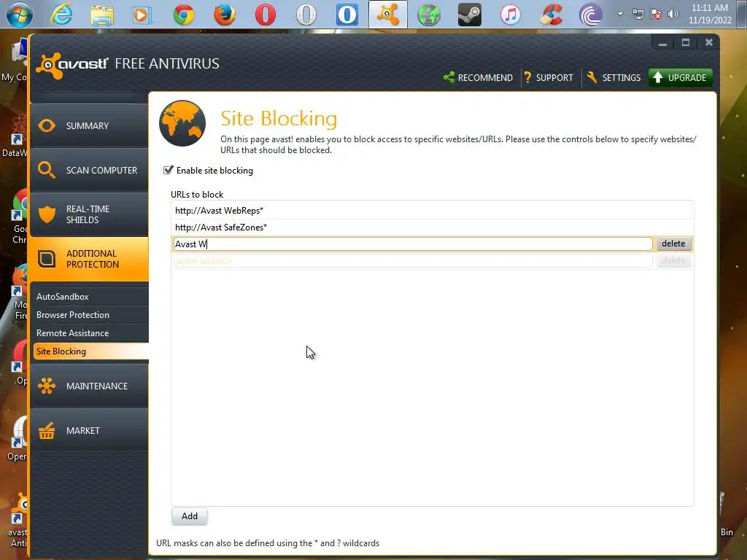The width and height of the screenshot is (747, 560).
Task: Open the Scan Computer section
Action: coord(89,170)
